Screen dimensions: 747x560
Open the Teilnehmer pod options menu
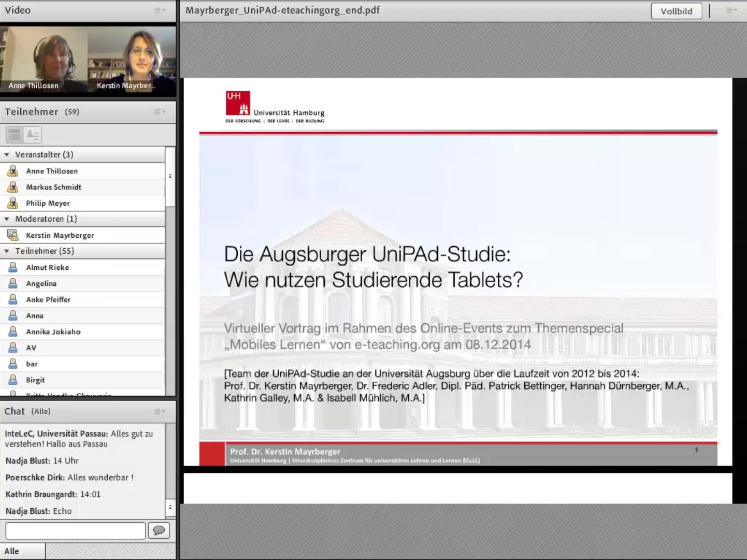point(160,111)
